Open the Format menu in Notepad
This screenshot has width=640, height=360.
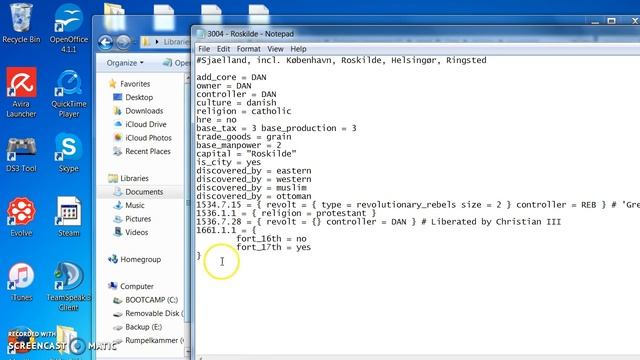point(249,49)
